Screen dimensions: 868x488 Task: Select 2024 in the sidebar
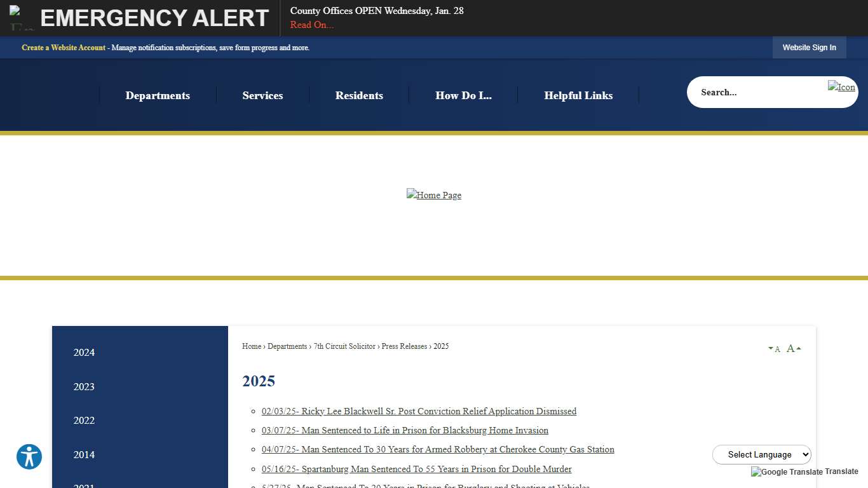[x=84, y=353]
